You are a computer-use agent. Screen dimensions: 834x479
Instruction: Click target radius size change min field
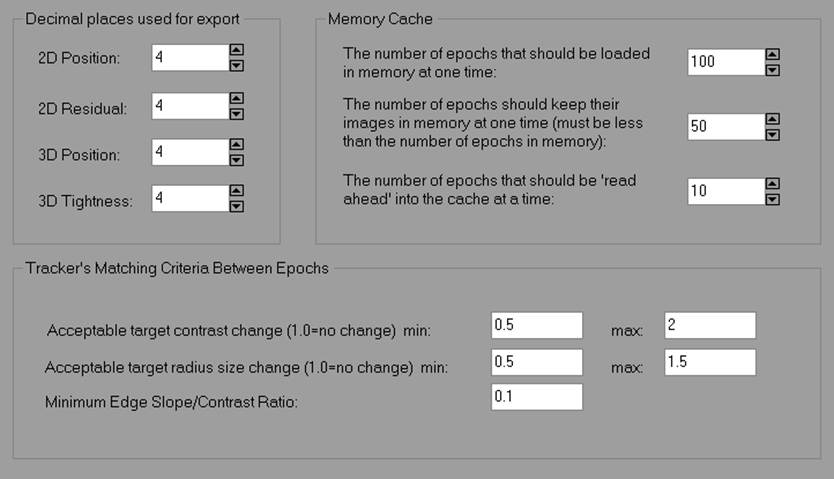click(x=536, y=362)
